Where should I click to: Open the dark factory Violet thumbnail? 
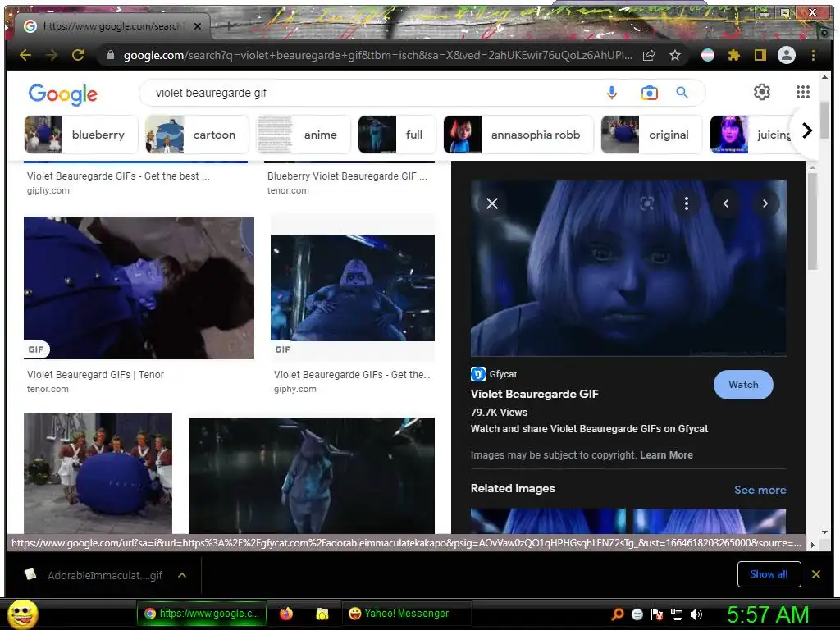click(x=312, y=476)
